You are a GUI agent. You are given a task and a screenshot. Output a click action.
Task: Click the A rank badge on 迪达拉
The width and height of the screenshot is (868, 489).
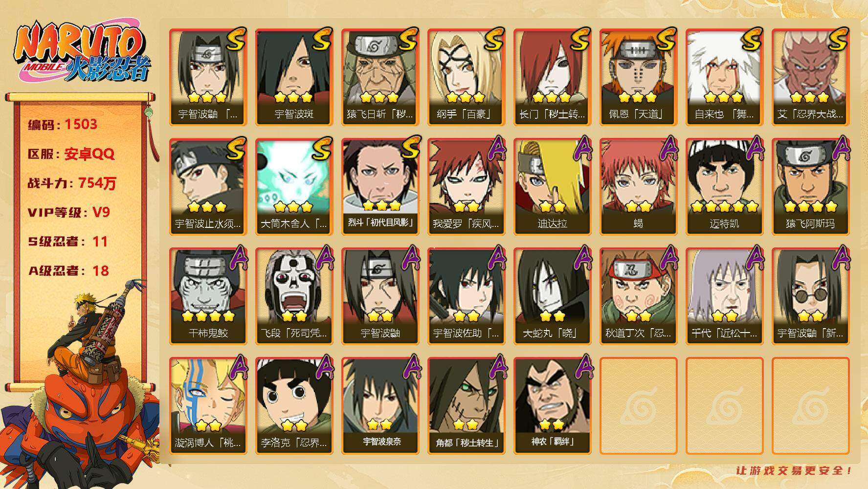581,148
